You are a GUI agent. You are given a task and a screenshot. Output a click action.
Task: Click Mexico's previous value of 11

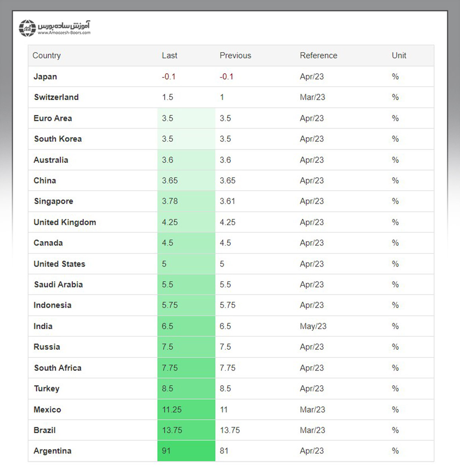(x=223, y=410)
